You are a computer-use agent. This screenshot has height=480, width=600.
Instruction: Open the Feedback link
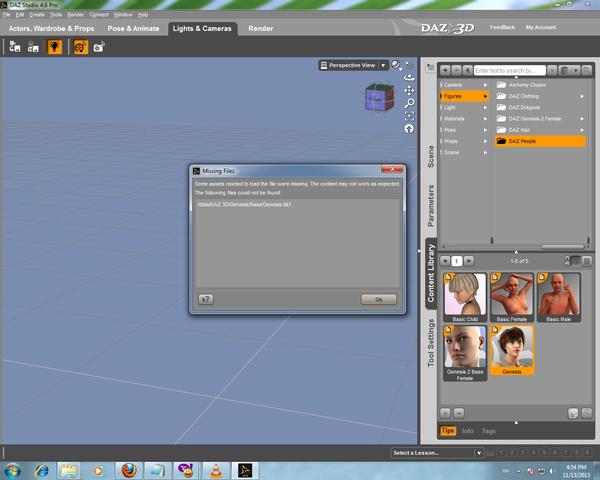pyautogui.click(x=502, y=28)
